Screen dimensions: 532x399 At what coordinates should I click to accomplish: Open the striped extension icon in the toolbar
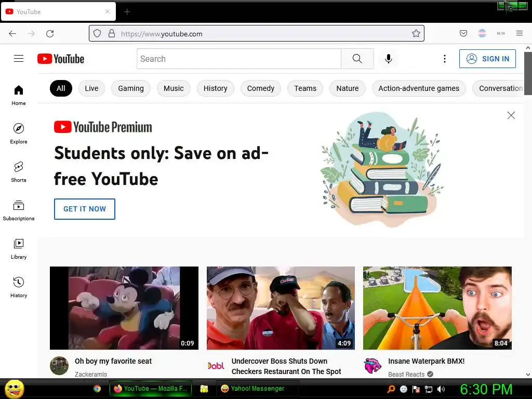(482, 33)
